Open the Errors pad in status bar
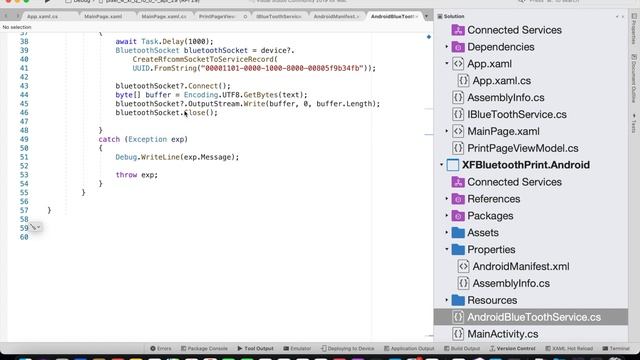This screenshot has width=640, height=360. 160,349
